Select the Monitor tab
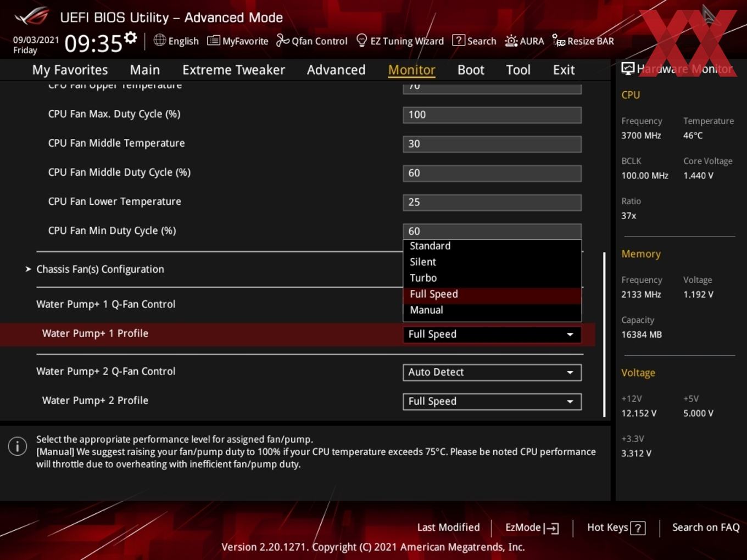747x560 pixels. (411, 70)
